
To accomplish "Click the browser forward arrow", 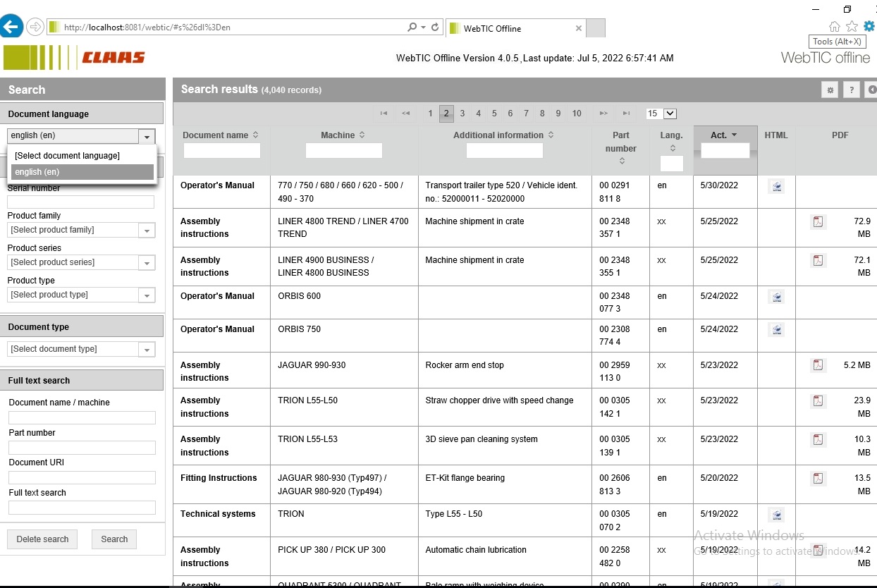I will pyautogui.click(x=35, y=27).
